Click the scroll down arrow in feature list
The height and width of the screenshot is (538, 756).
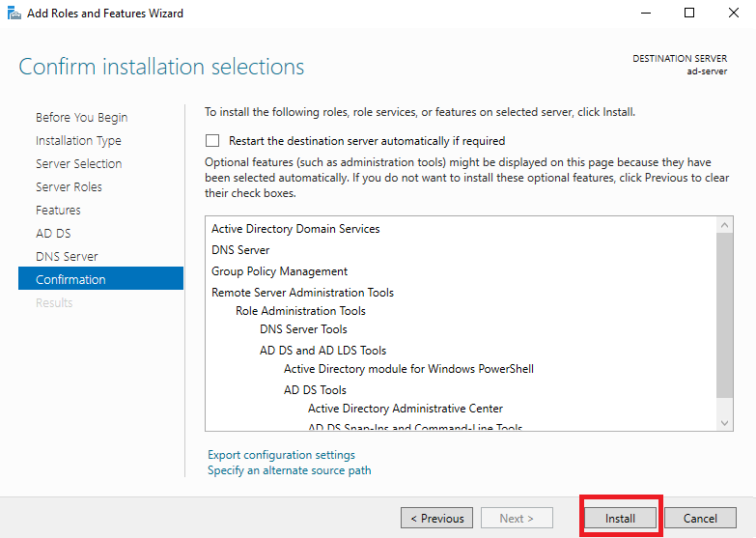(x=724, y=423)
